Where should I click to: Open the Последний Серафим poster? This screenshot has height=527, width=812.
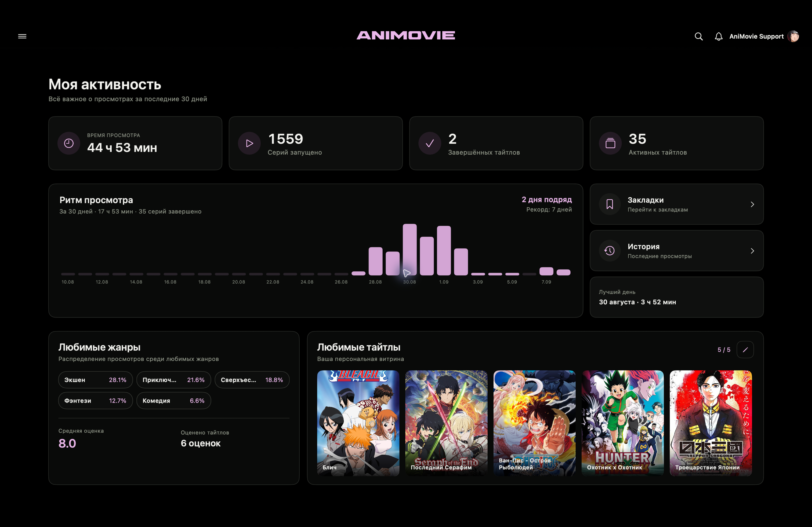pyautogui.click(x=446, y=423)
